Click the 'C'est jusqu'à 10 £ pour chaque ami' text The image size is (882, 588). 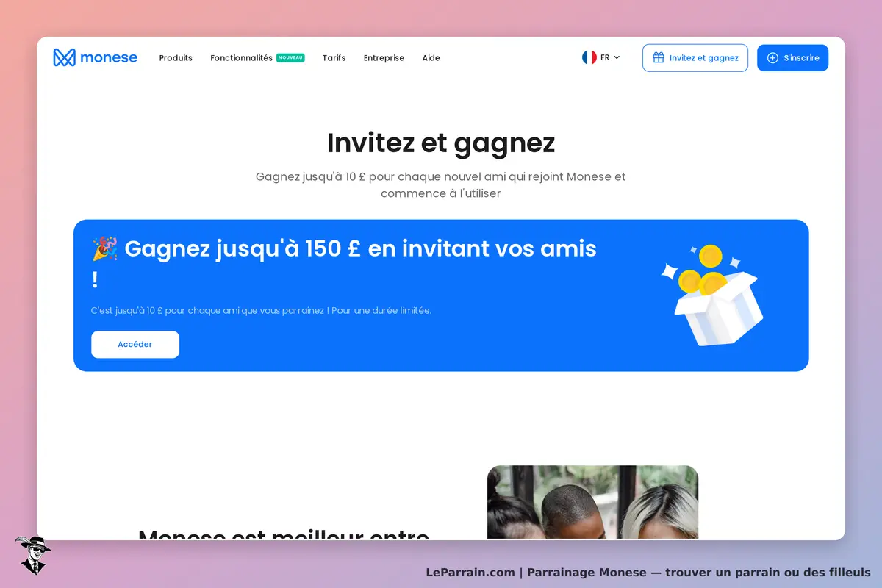pos(261,310)
